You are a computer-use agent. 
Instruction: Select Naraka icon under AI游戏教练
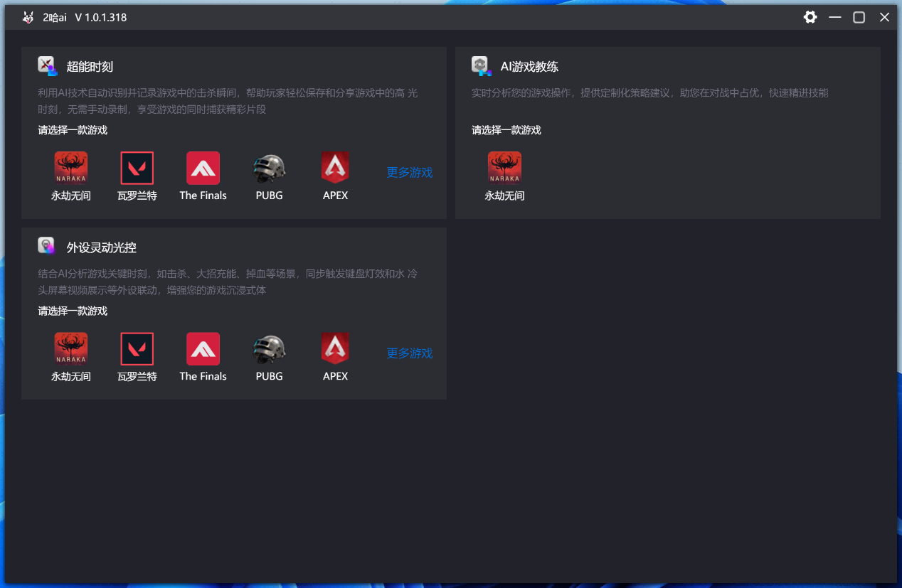tap(504, 169)
